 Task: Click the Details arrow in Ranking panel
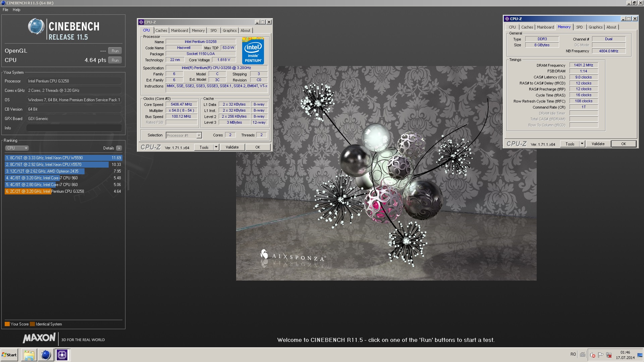tap(119, 148)
